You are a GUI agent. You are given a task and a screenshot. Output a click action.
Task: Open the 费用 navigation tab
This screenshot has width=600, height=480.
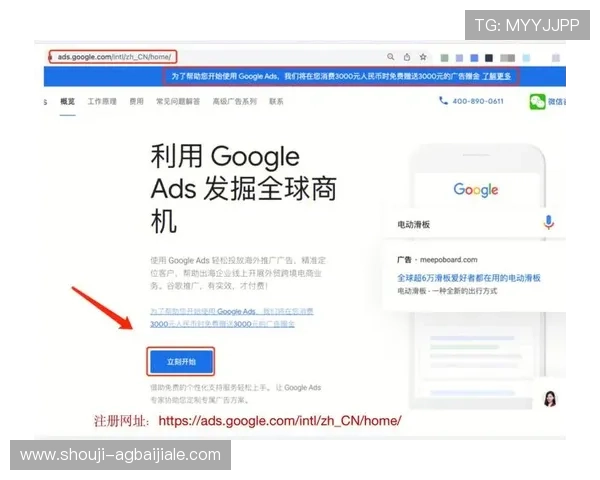click(136, 101)
